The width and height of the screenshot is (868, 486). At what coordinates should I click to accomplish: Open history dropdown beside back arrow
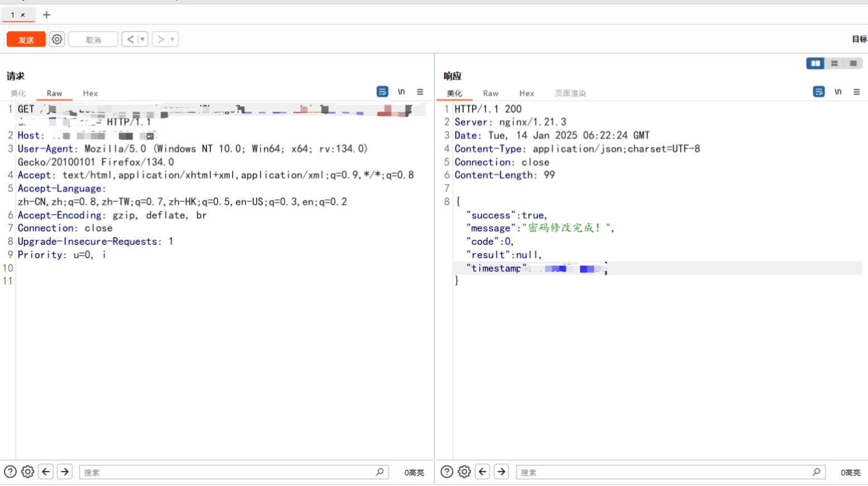pyautogui.click(x=142, y=39)
